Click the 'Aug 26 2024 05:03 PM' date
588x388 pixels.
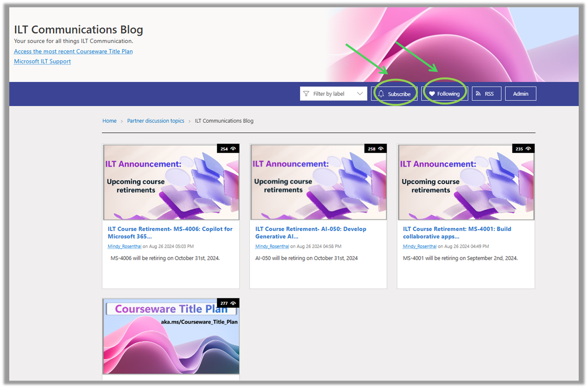[171, 246]
